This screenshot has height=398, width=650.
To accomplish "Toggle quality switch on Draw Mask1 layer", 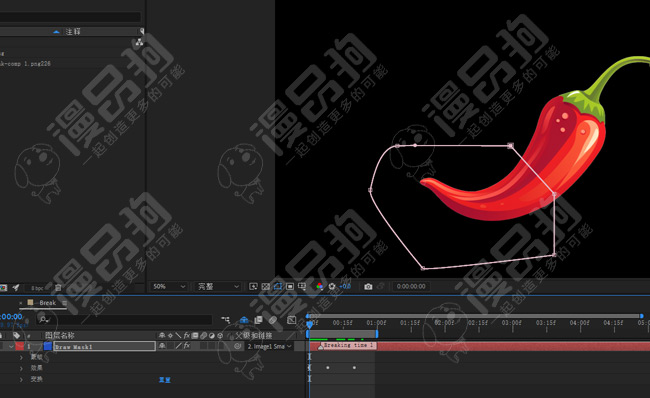I will [179, 346].
